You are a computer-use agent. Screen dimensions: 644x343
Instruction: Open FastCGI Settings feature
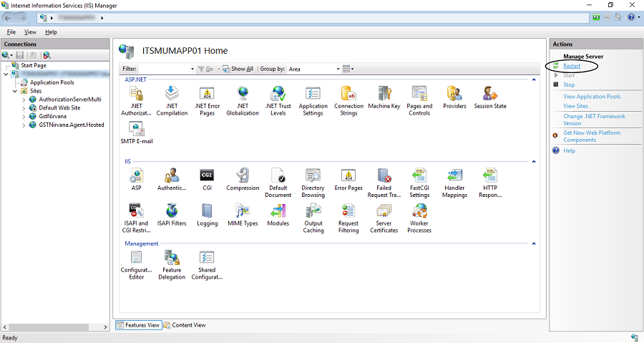tap(419, 183)
